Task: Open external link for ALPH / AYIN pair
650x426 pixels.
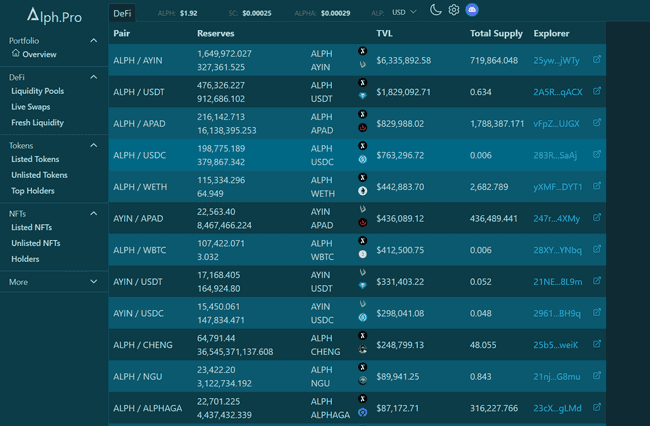Action: (598, 60)
